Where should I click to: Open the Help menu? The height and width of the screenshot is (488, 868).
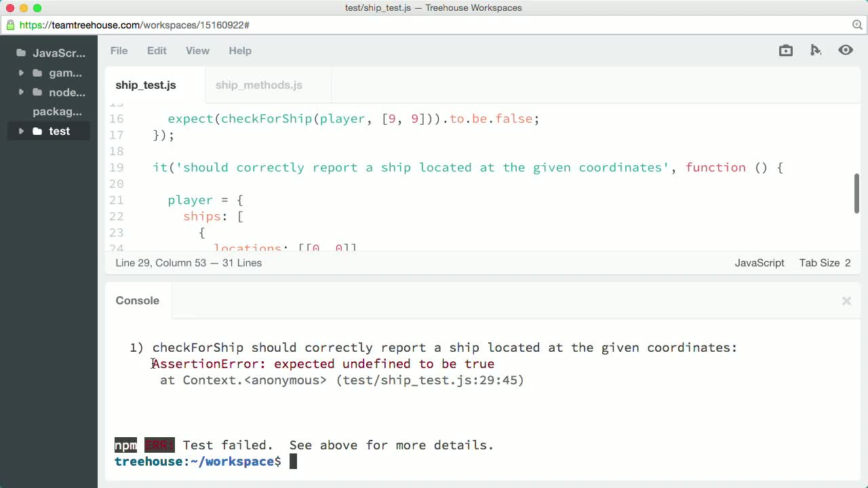tap(240, 51)
